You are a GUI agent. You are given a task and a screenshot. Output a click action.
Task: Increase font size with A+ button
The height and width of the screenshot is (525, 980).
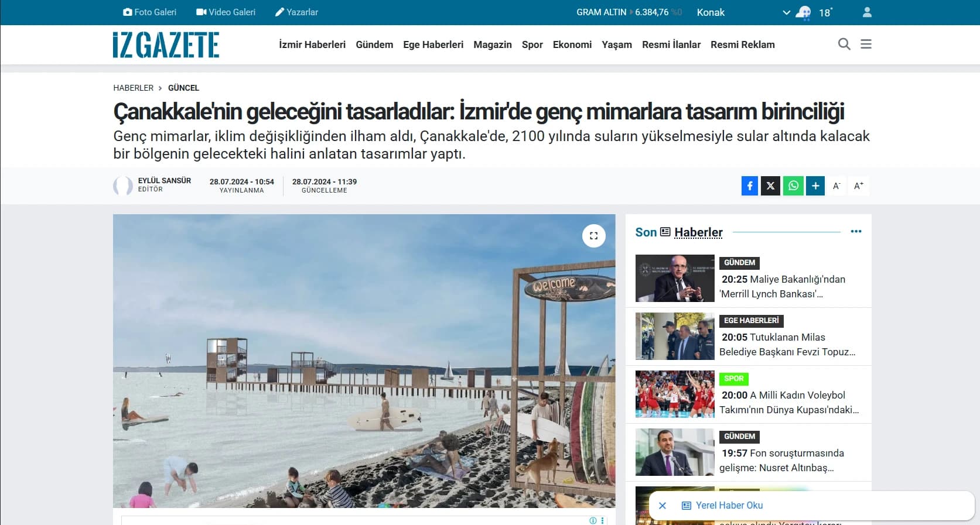point(859,186)
